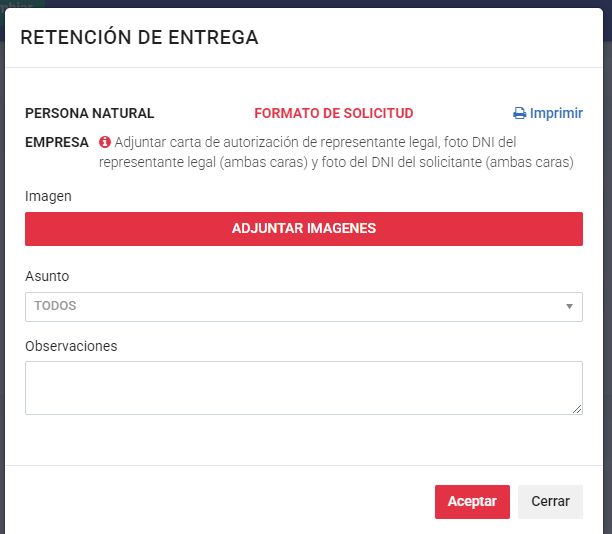Click the Asunto field label
This screenshot has height=534, width=612.
[x=47, y=276]
